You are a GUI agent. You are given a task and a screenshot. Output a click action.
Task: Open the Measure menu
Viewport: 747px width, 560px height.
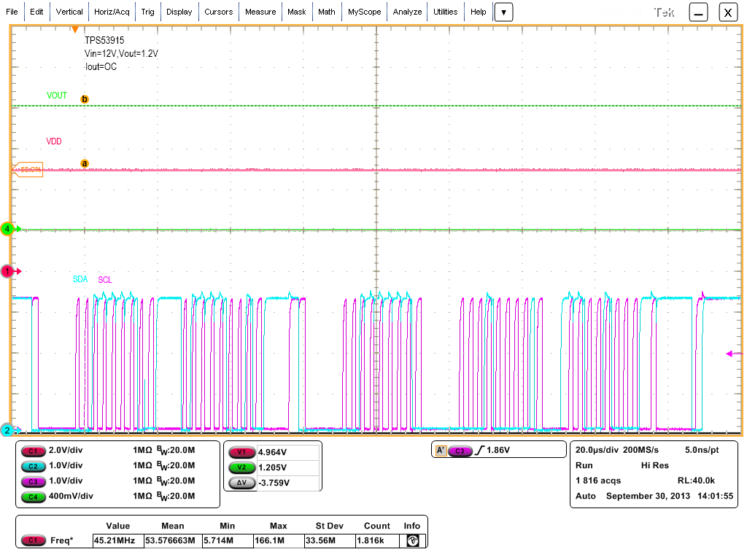(x=260, y=12)
